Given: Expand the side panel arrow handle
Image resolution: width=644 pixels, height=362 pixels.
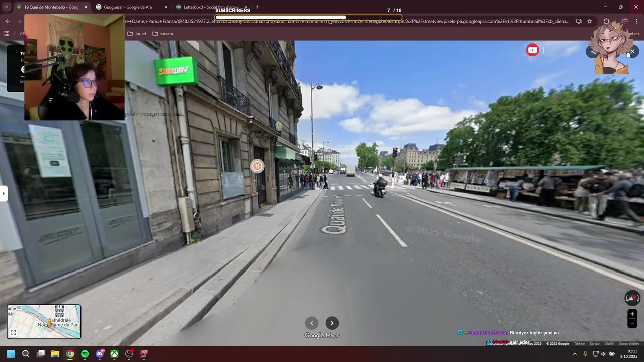Looking at the screenshot, I should (x=4, y=193).
